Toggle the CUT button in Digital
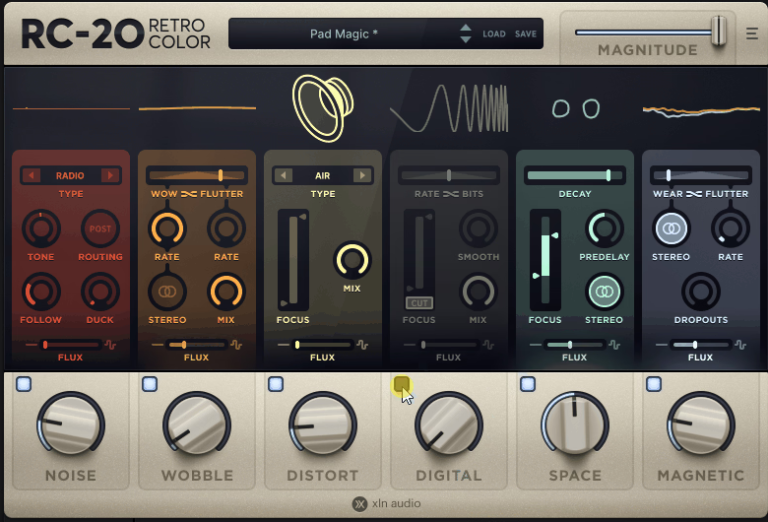Viewport: 768px width, 522px height. (x=419, y=303)
